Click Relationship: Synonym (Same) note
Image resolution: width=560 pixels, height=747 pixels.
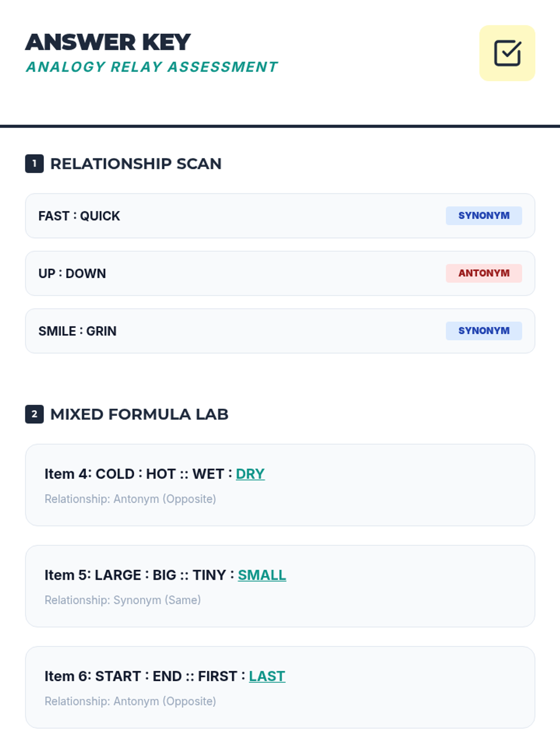tap(123, 600)
